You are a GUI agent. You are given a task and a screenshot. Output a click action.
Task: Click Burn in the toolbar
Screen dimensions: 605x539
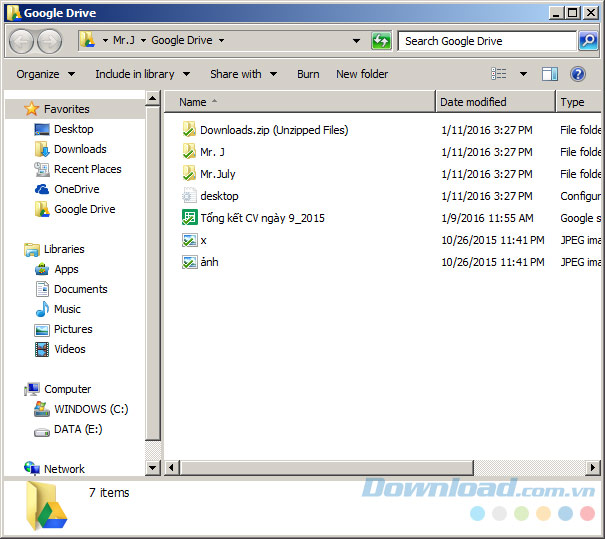pyautogui.click(x=308, y=74)
